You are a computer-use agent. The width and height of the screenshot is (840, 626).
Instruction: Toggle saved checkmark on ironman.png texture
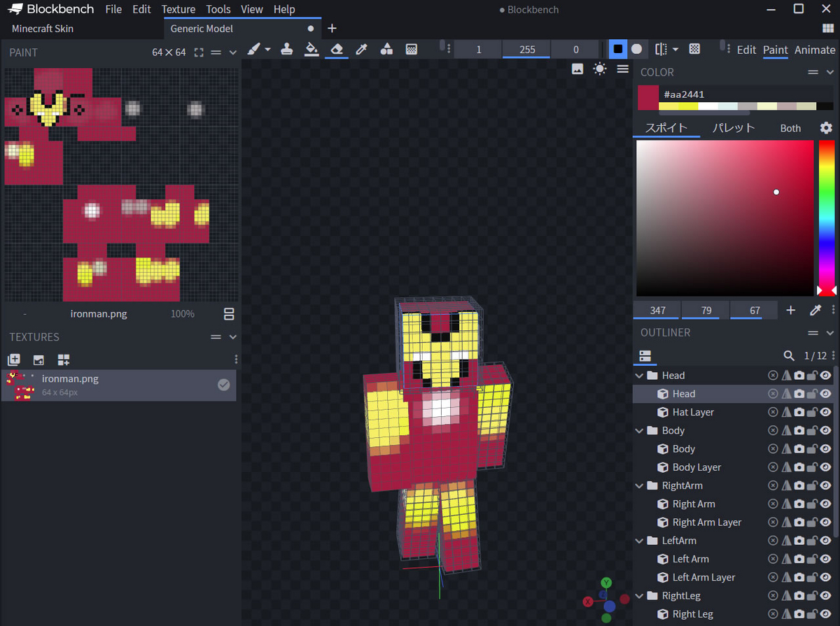(x=224, y=385)
